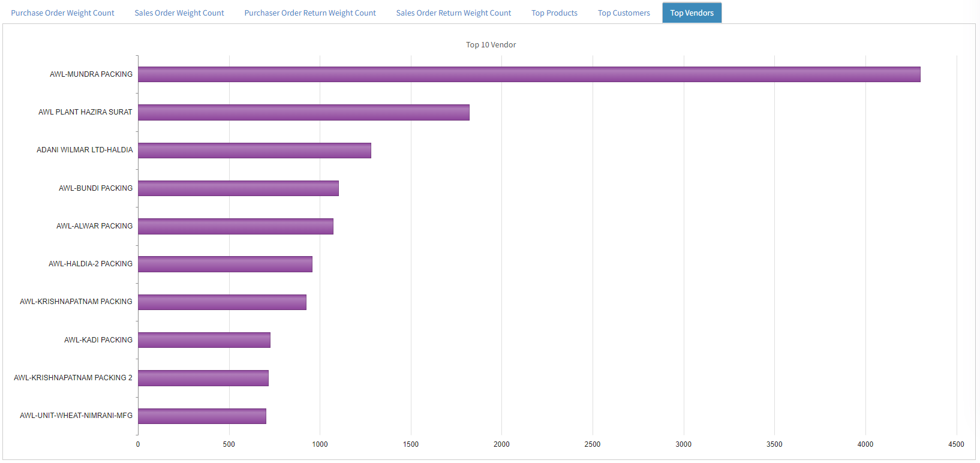This screenshot has height=463, width=980.
Task: Switch to Sales Order Weight Count tab
Action: [x=179, y=13]
